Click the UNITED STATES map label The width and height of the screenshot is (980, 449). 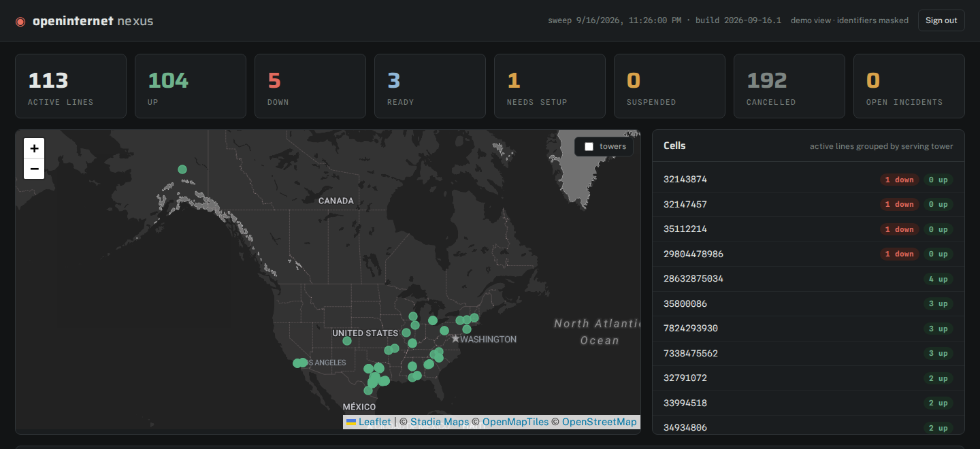click(365, 333)
